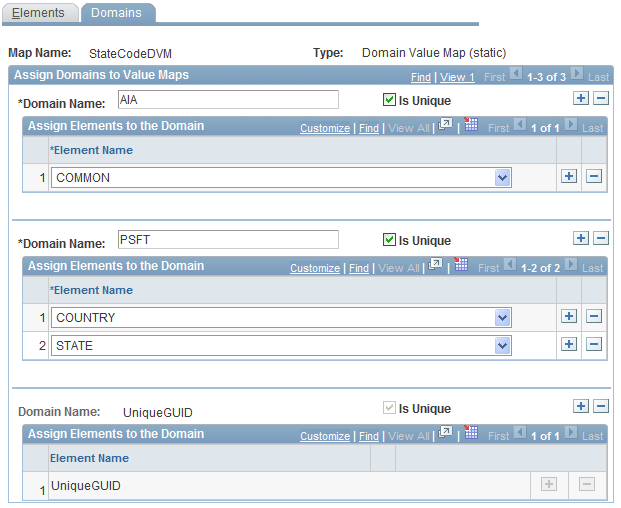Screen dimensions: 621x508
Task: Show next row arrow in AIA elements grid
Action: (x=571, y=125)
